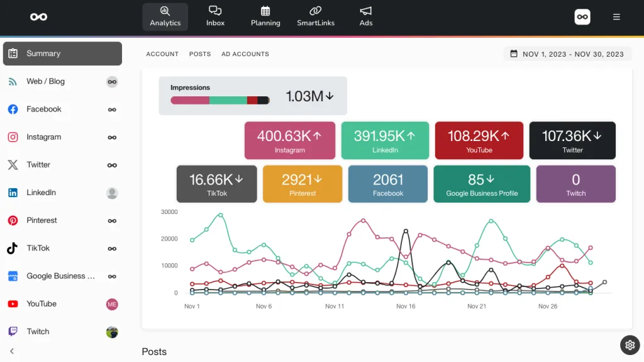Select the LinkedIn 391.95K card

tap(386, 140)
